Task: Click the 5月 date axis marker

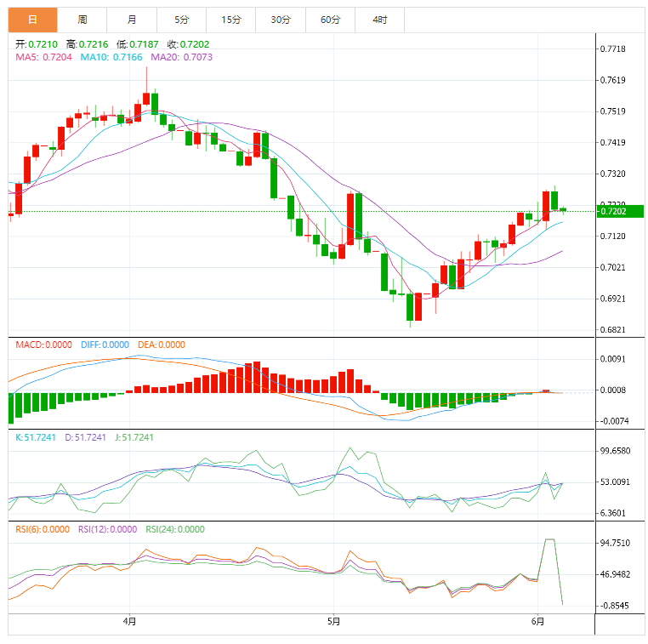Action: click(x=333, y=621)
